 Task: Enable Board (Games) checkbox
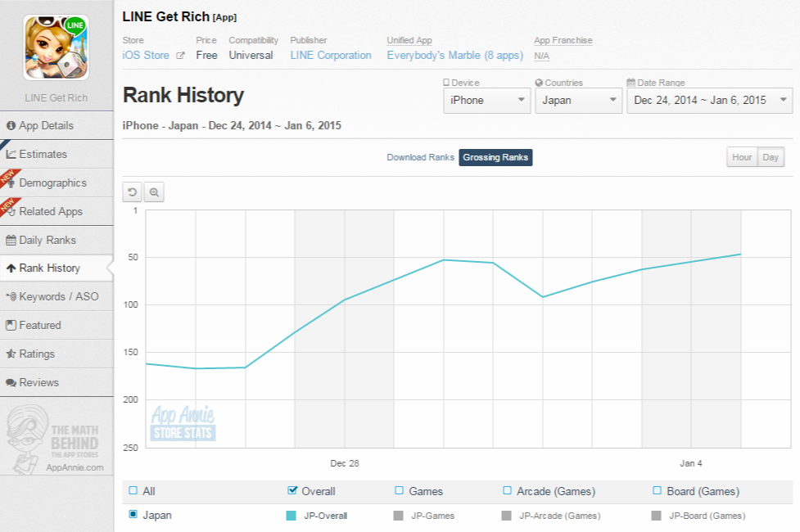tap(658, 491)
